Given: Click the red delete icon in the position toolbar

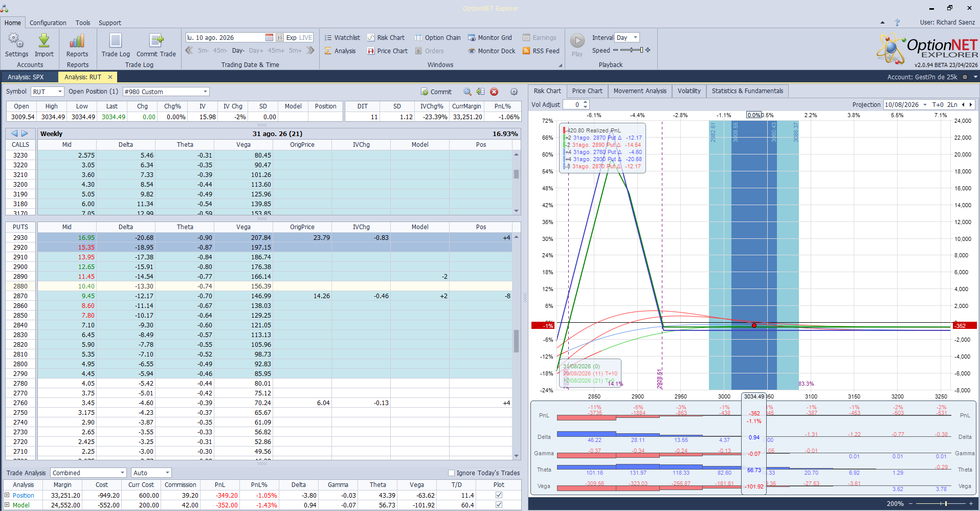Looking at the screenshot, I should [494, 92].
